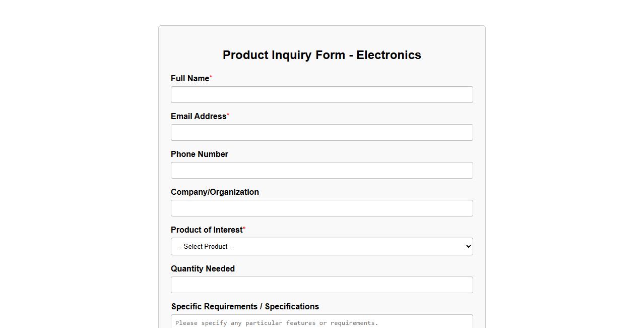Place cursor in Quantity Needed field
Screen dimensions: 644x328
click(321, 285)
